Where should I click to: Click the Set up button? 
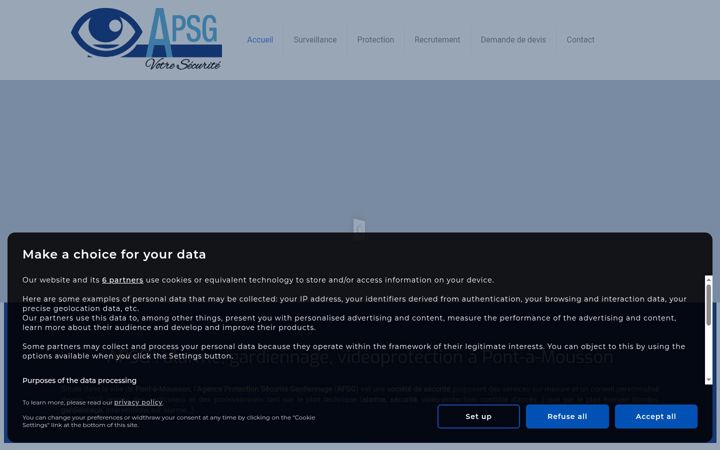click(478, 416)
